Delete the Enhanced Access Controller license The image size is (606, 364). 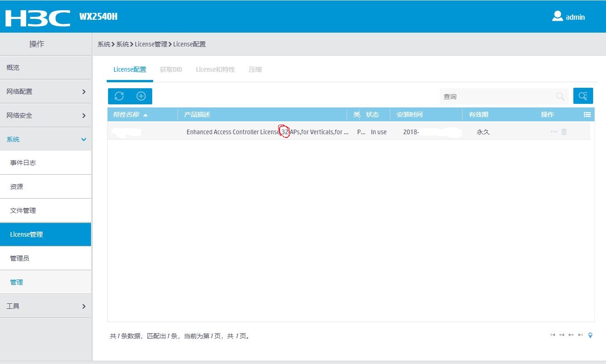[x=564, y=132]
